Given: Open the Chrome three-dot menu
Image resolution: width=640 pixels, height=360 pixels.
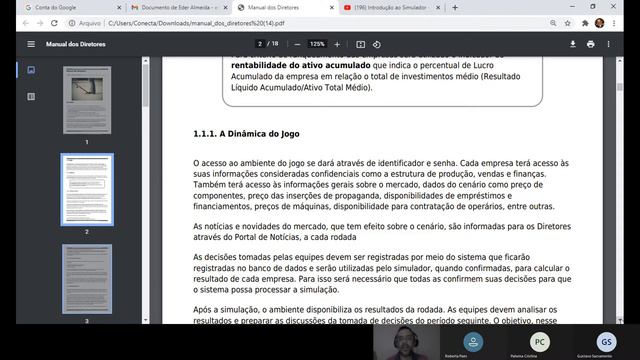Looking at the screenshot, I should (614, 23).
